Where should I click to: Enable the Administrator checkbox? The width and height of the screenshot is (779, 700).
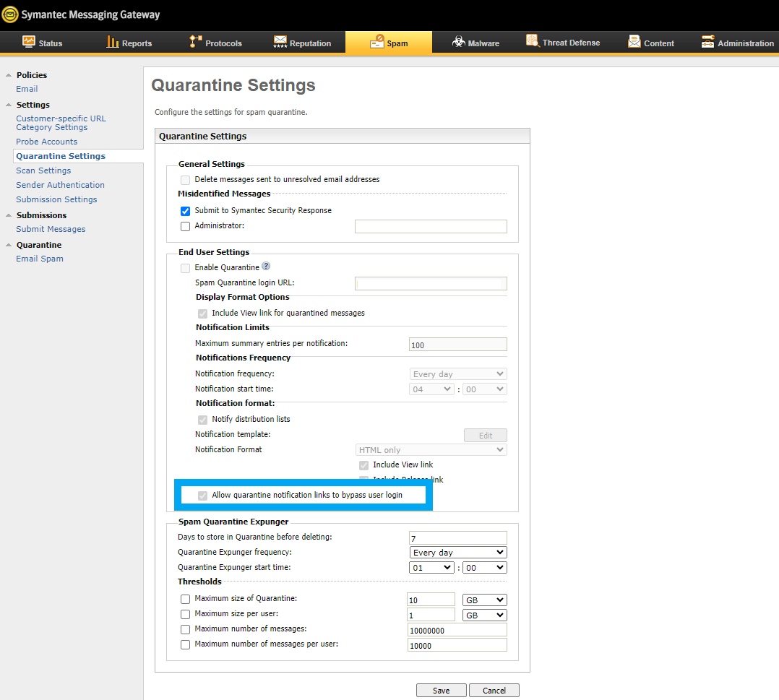coord(186,226)
